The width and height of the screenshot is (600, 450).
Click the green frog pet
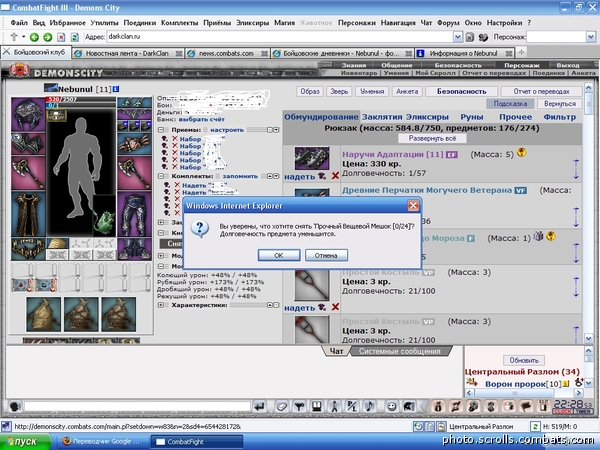[104, 223]
